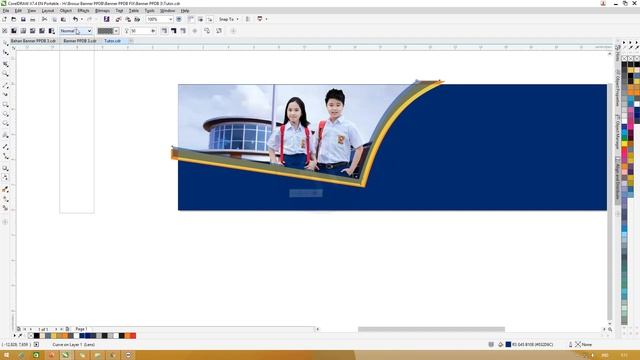Click the Undo arrow icon
The height and width of the screenshot is (360, 640).
pos(75,19)
